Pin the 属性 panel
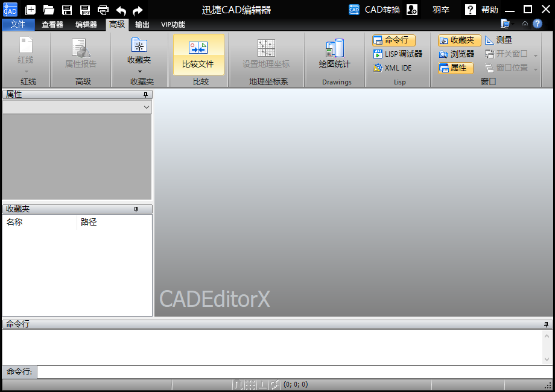This screenshot has height=392, width=555. 145,95
